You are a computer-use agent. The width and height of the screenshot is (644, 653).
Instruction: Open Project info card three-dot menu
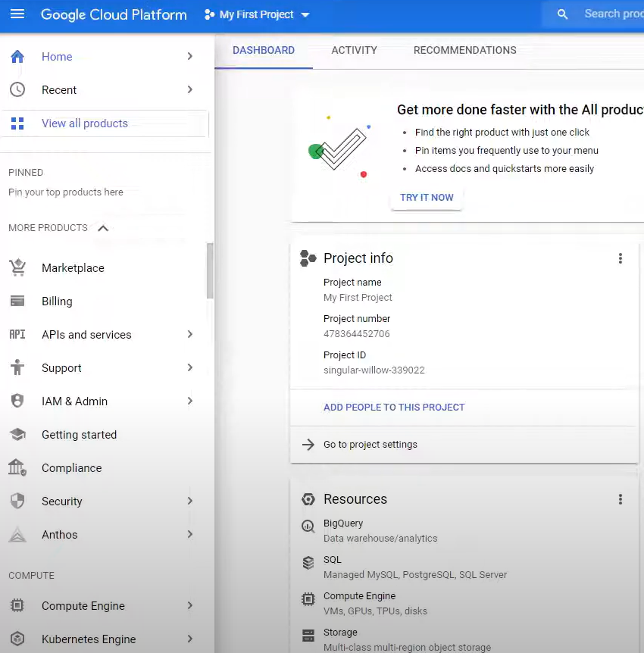tap(620, 258)
